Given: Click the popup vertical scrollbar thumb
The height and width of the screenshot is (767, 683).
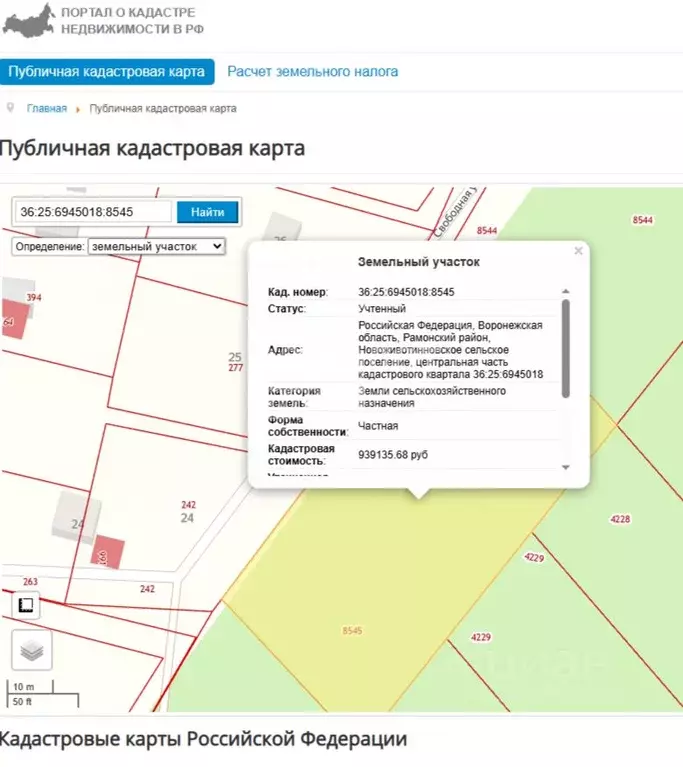Looking at the screenshot, I should click(566, 347).
